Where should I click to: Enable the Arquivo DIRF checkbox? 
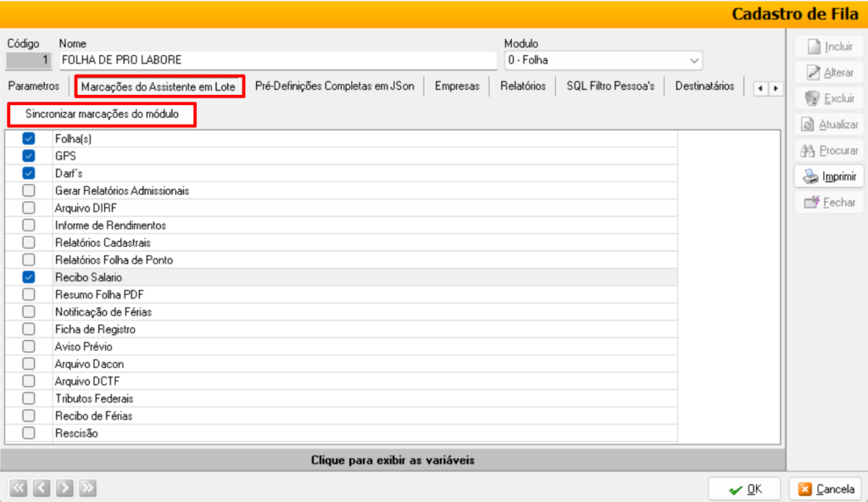coord(29,208)
